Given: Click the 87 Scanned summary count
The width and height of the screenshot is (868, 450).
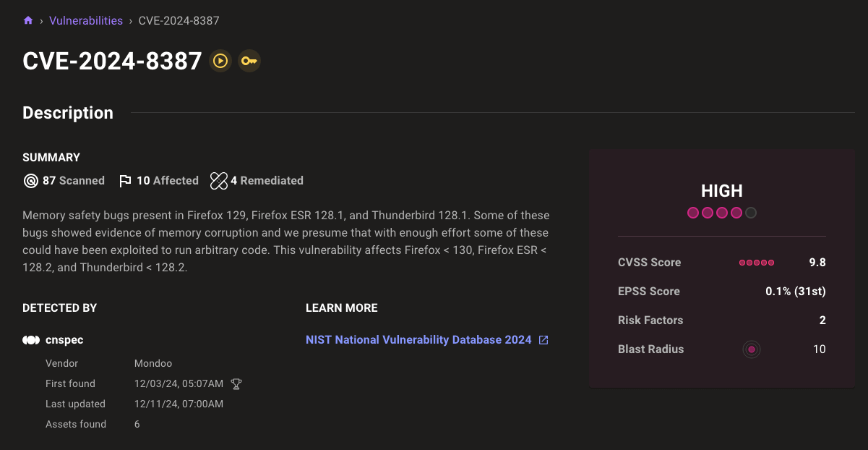Looking at the screenshot, I should pos(73,181).
